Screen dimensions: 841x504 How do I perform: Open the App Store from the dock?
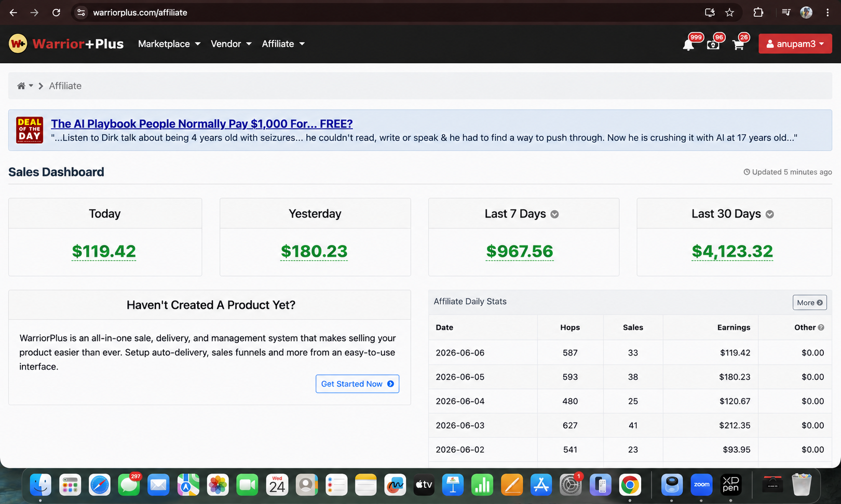tap(541, 485)
